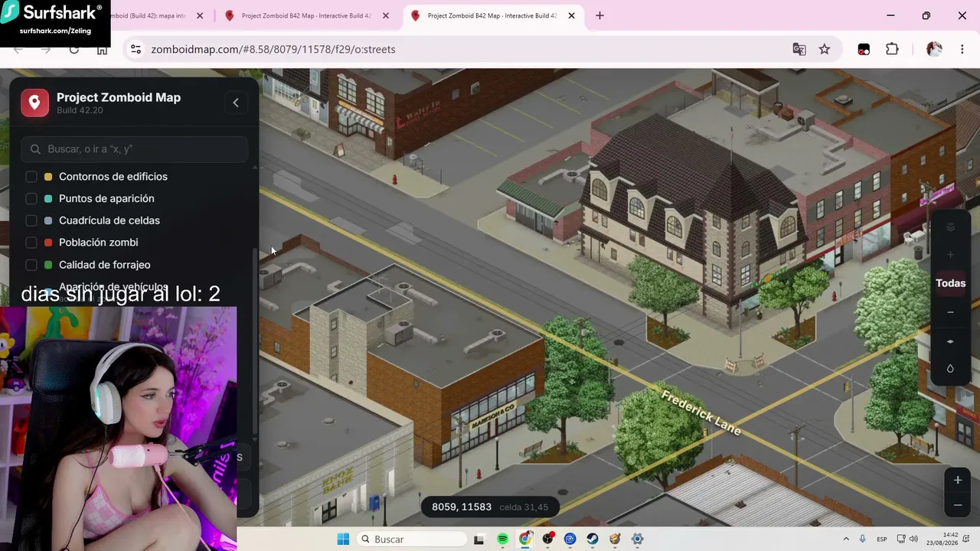
Task: Collapse the Project Zomboid Map sidebar
Action: click(x=236, y=103)
